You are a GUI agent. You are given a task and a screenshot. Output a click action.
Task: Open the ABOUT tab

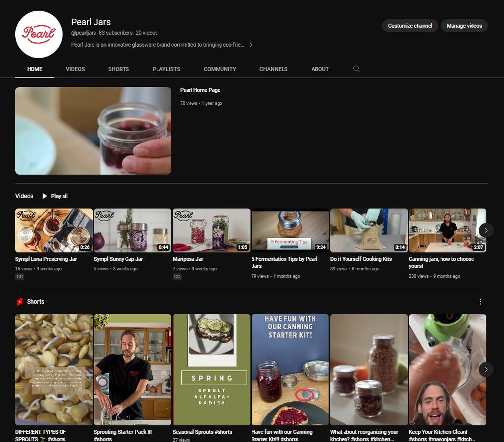pos(320,69)
